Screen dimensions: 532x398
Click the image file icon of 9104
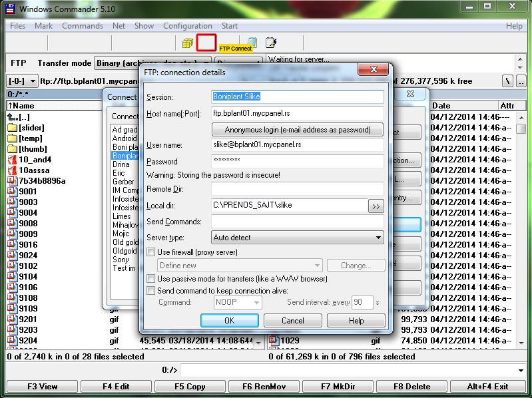click(x=12, y=277)
